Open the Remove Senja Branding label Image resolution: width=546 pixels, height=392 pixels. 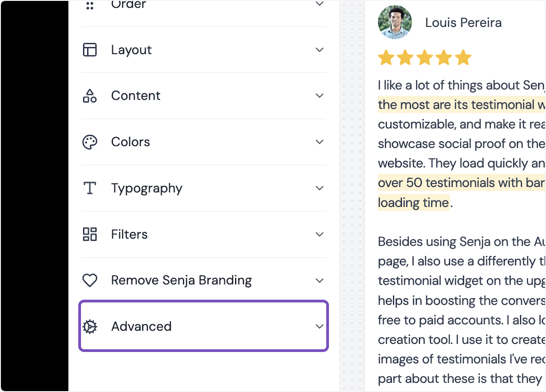click(x=181, y=280)
